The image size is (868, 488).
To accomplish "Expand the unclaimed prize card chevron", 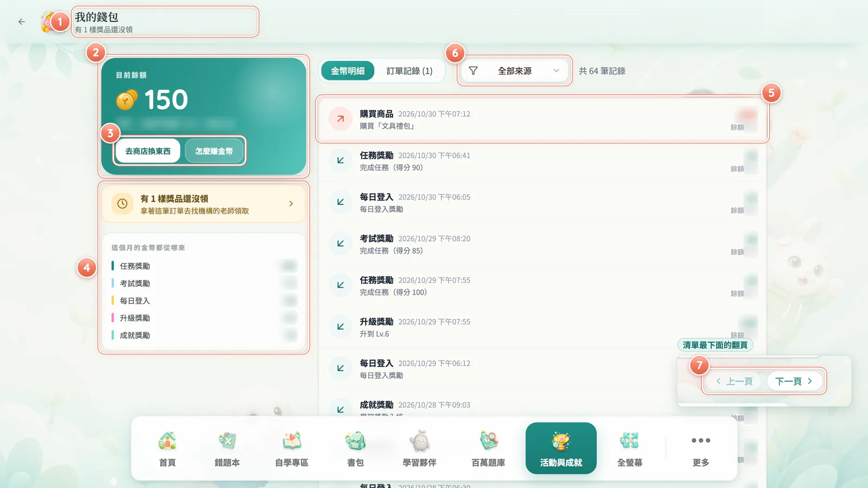I will coord(291,204).
